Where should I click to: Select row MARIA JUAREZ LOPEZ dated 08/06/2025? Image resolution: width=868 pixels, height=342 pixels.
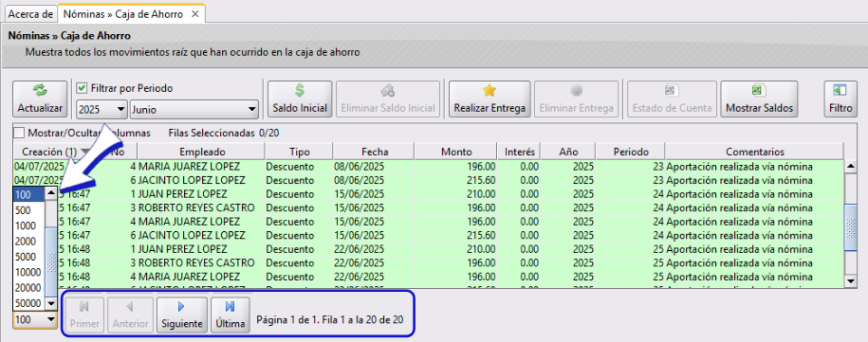click(428, 167)
